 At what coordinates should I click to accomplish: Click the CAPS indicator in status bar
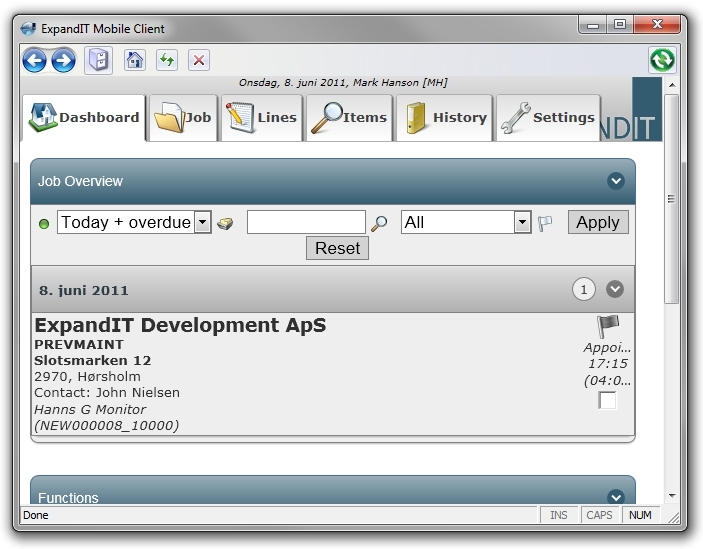pyautogui.click(x=599, y=515)
